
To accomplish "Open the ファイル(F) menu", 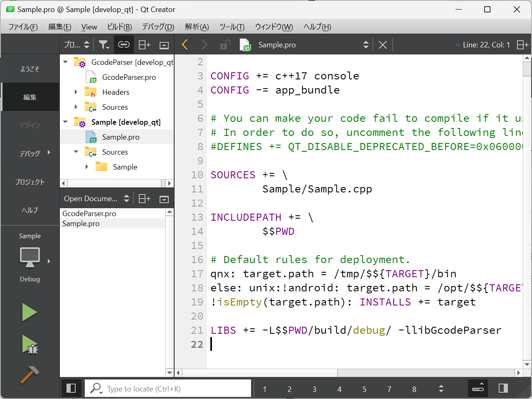I will (x=23, y=27).
